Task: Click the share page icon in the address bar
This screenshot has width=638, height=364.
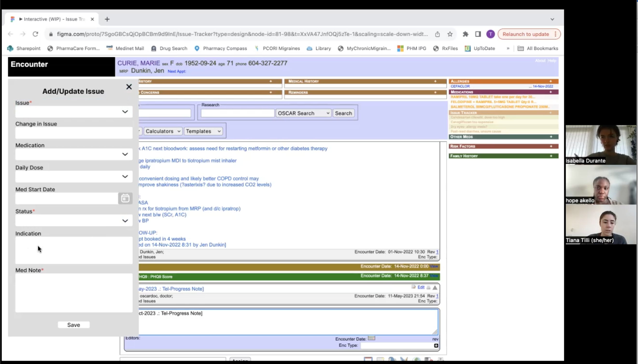Action: point(437,34)
